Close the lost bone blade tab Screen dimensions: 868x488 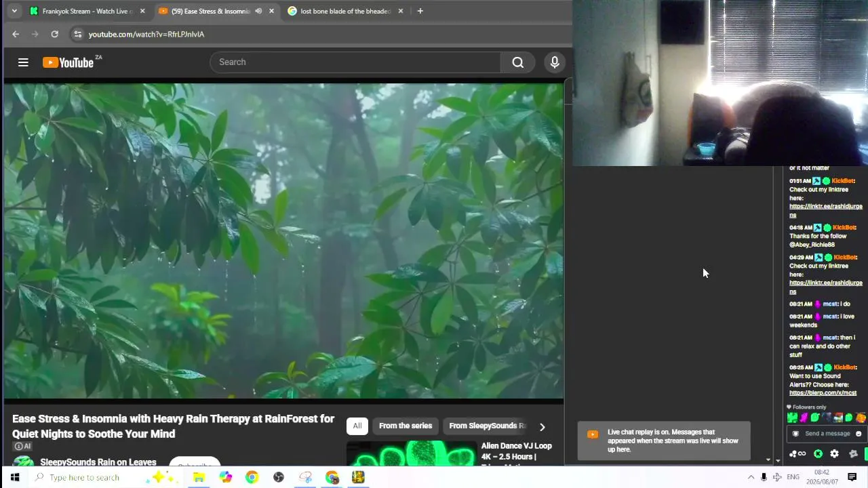pos(401,11)
